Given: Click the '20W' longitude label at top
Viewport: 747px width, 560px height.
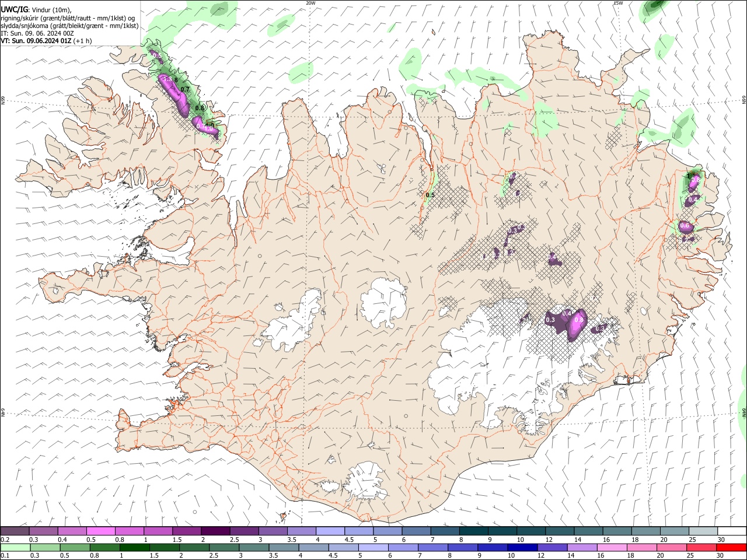Looking at the screenshot, I should coord(310,3).
